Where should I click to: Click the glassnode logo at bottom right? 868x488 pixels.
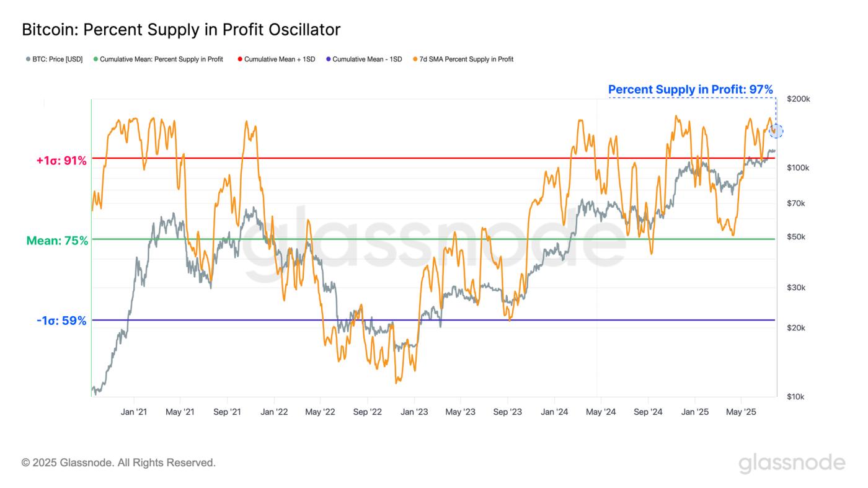pos(792,463)
